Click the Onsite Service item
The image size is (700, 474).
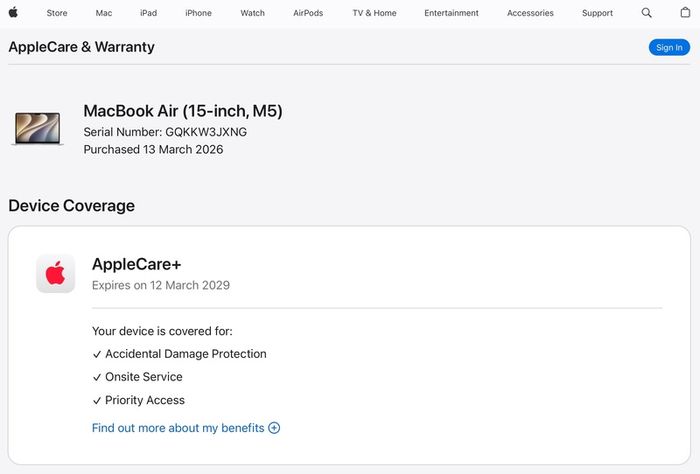(138, 377)
